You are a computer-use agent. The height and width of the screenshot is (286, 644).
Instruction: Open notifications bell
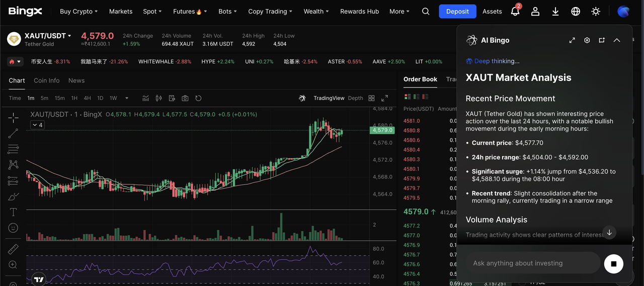coord(515,11)
